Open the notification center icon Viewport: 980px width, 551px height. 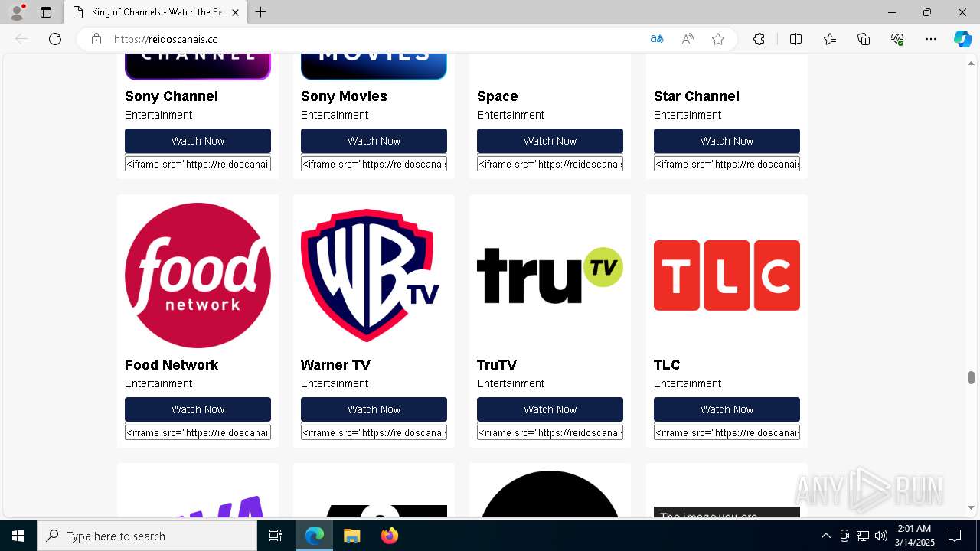point(955,536)
